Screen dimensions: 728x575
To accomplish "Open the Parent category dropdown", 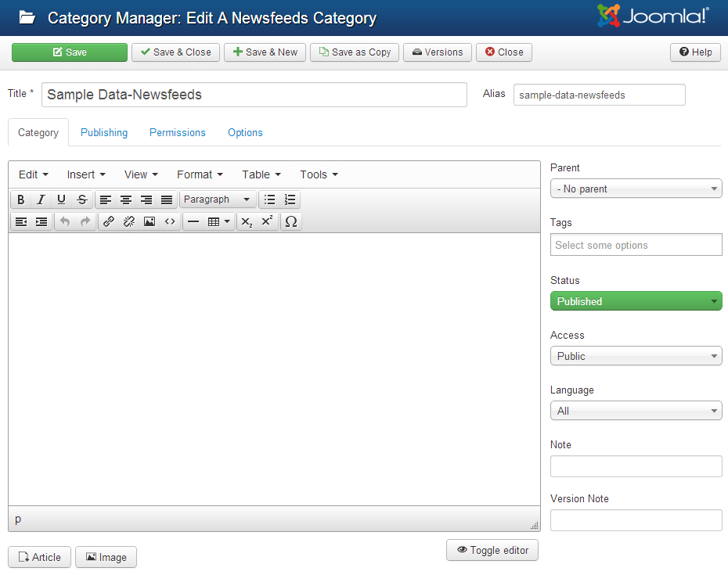I will (636, 189).
